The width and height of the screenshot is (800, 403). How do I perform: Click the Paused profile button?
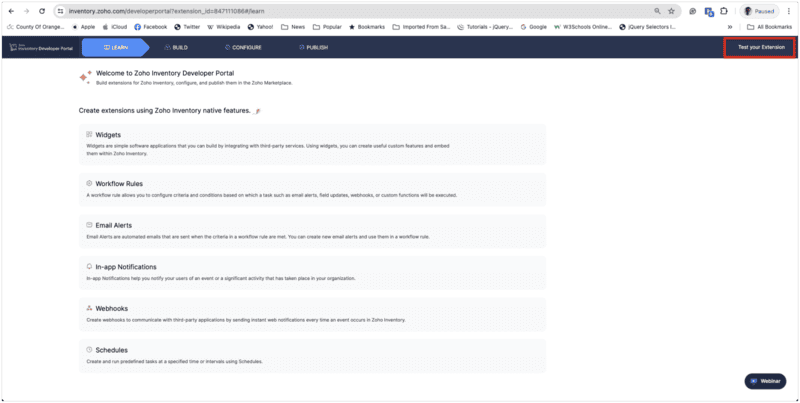click(x=759, y=10)
